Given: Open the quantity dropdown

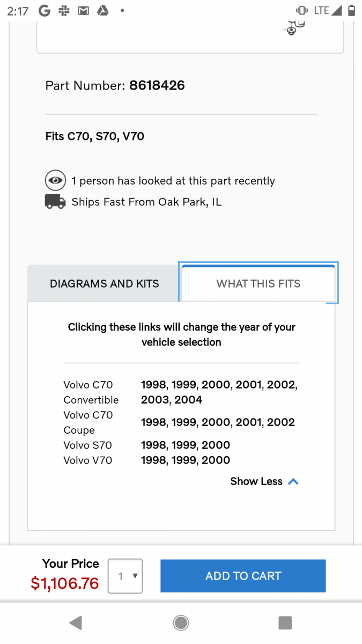Looking at the screenshot, I should coord(125,576).
